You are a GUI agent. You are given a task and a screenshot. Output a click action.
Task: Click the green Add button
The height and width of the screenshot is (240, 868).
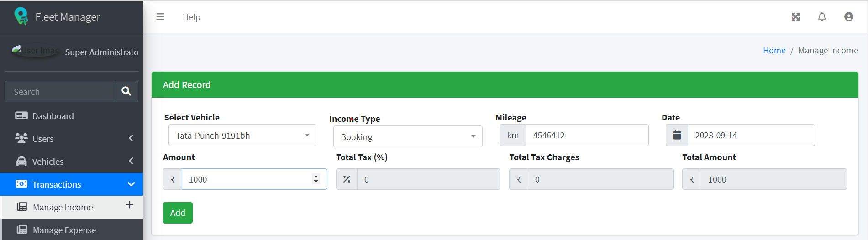pos(178,213)
